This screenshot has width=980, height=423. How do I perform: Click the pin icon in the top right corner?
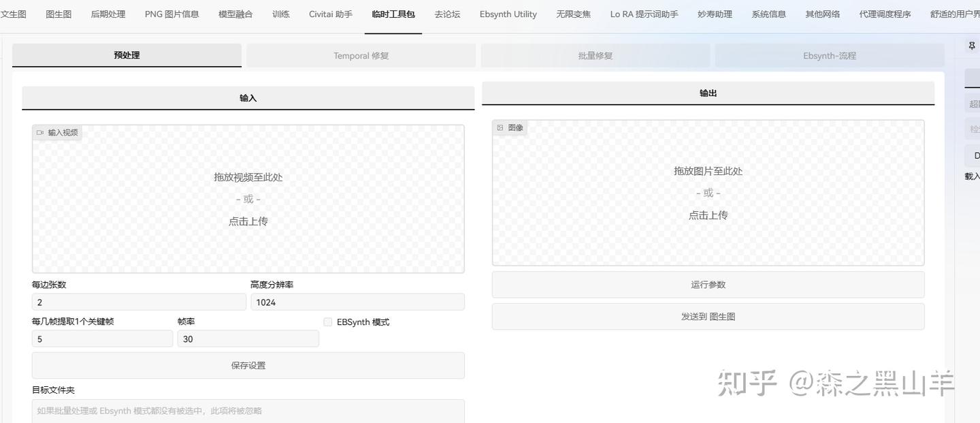coord(971,44)
